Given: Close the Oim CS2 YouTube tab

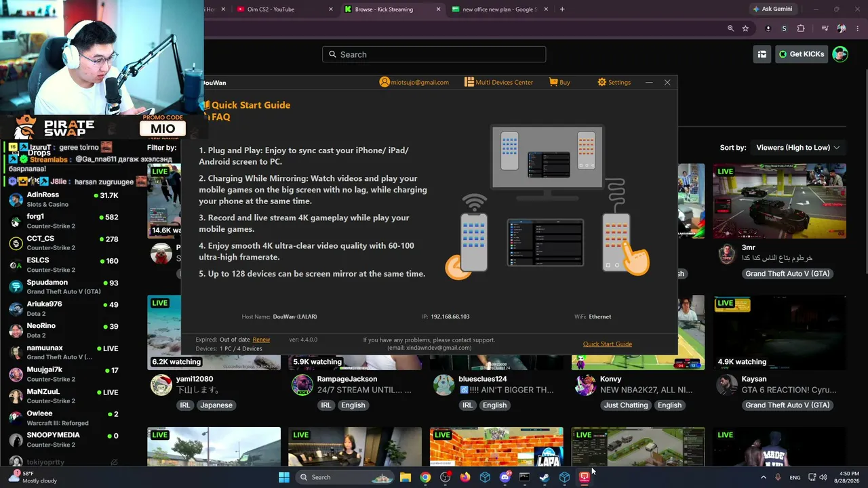Looking at the screenshot, I should 331,9.
